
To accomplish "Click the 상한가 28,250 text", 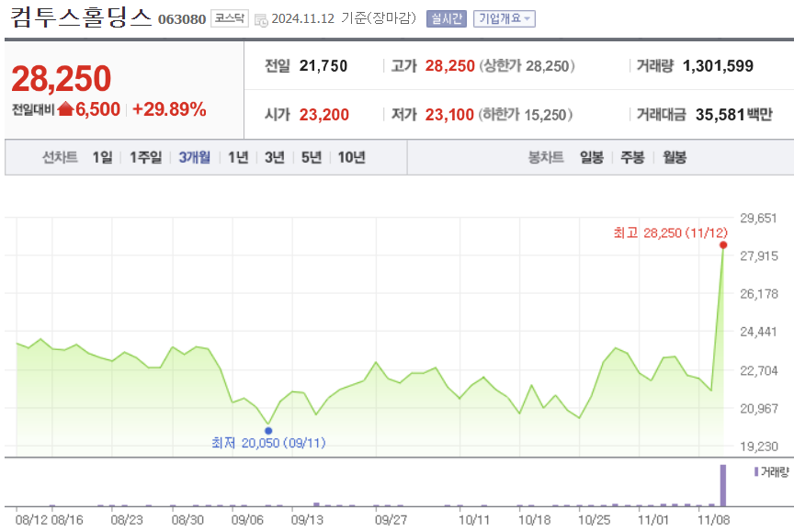I will [x=527, y=66].
